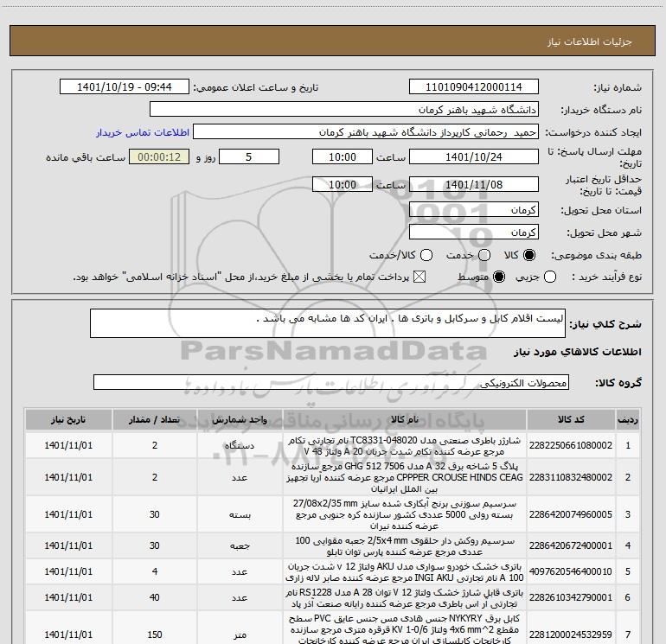The height and width of the screenshot is (644, 666).
Task: Click product code 2286420074960005
Action: pyautogui.click(x=571, y=514)
